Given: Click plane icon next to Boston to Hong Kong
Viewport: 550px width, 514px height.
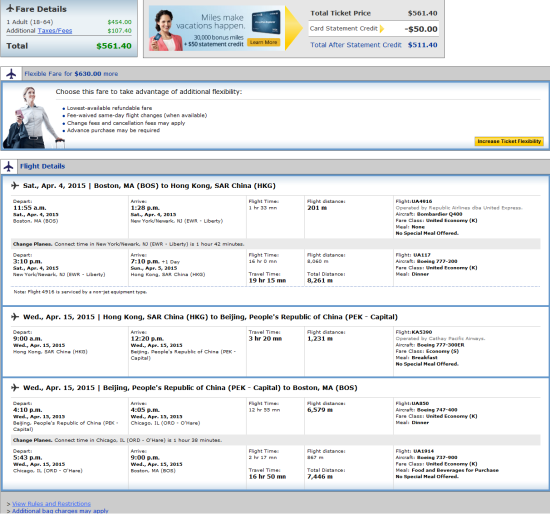Looking at the screenshot, I should point(15,186).
